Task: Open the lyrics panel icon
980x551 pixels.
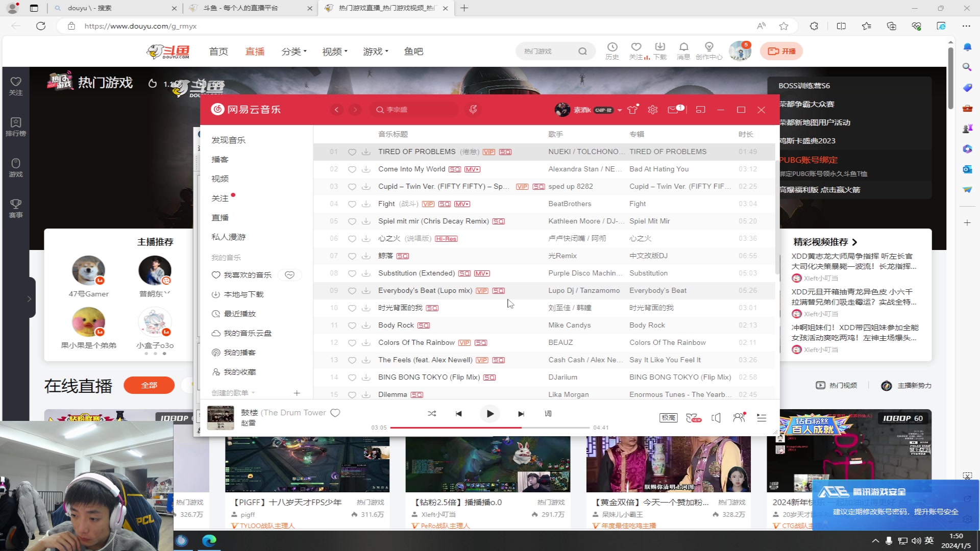Action: [x=548, y=414]
